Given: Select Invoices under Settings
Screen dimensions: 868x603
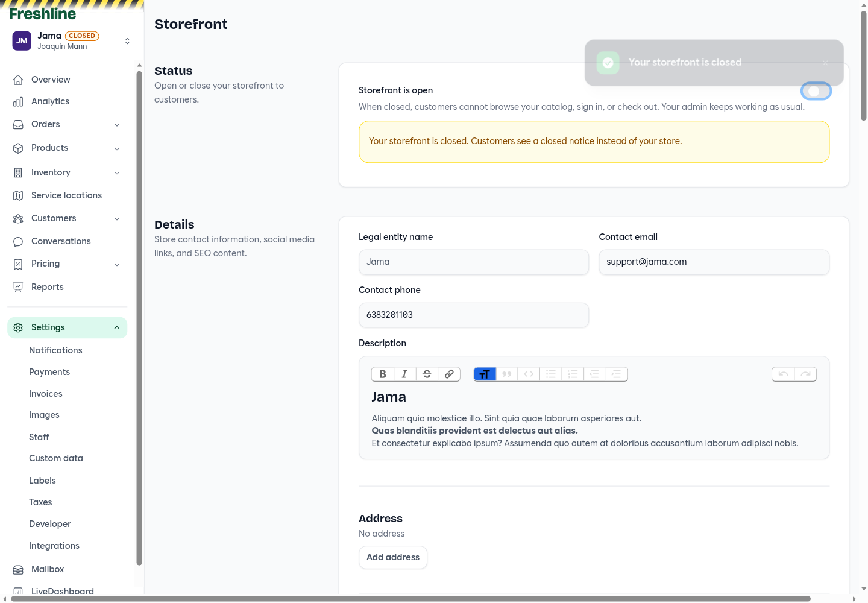Looking at the screenshot, I should [46, 394].
